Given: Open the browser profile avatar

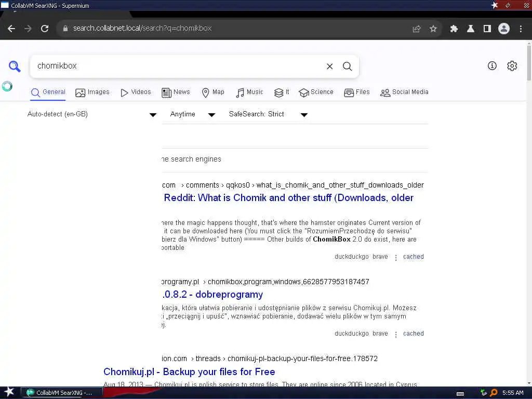Looking at the screenshot, I should tap(504, 29).
